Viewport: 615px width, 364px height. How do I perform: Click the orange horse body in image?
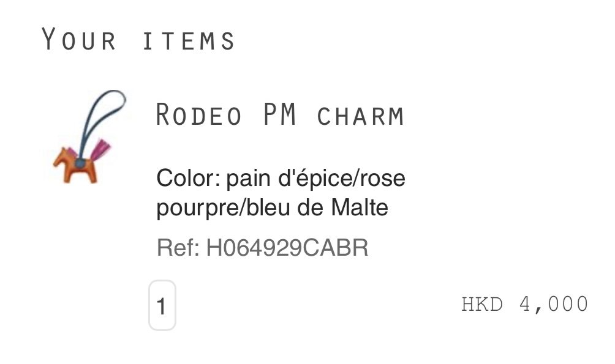75,166
